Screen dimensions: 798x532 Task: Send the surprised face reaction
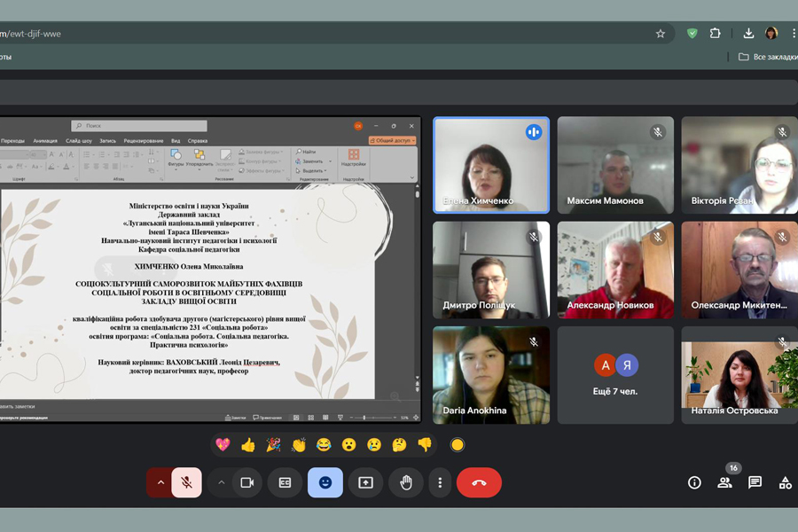point(349,445)
